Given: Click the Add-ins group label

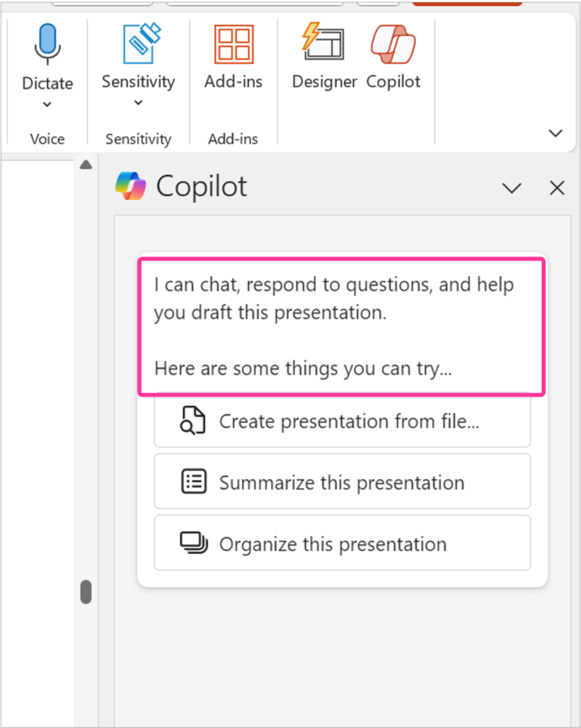Looking at the screenshot, I should 233,138.
